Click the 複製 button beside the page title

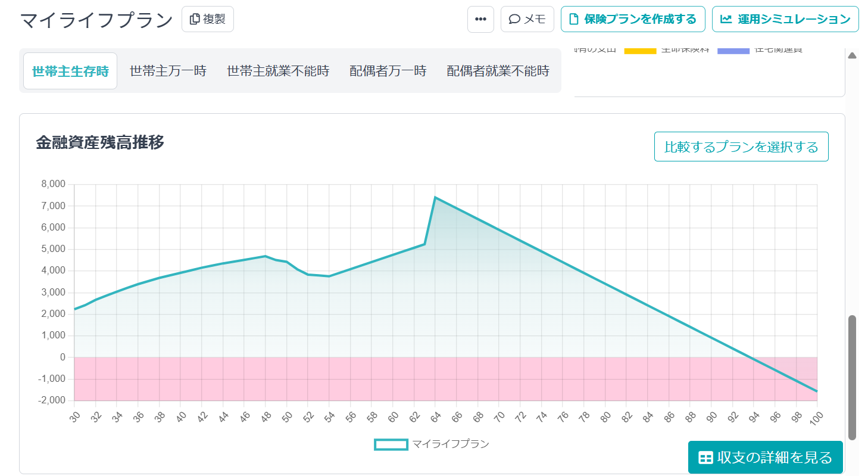[207, 18]
